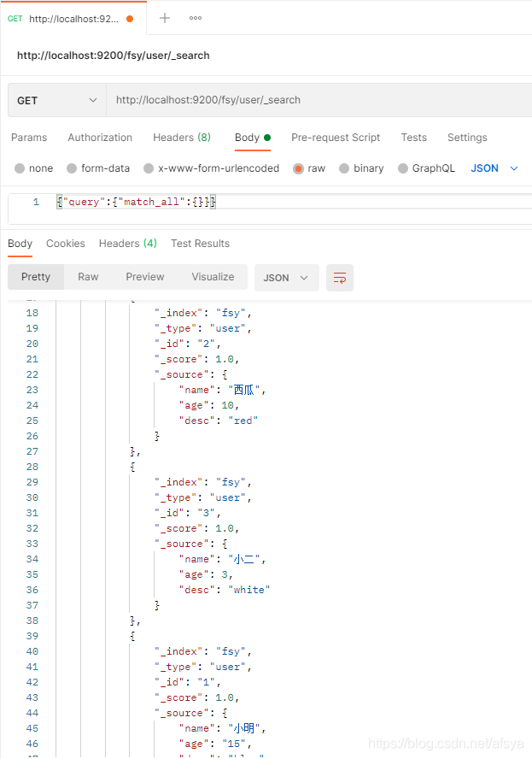532x759 pixels.
Task: Open the GET method dropdown
Action: coord(56,100)
